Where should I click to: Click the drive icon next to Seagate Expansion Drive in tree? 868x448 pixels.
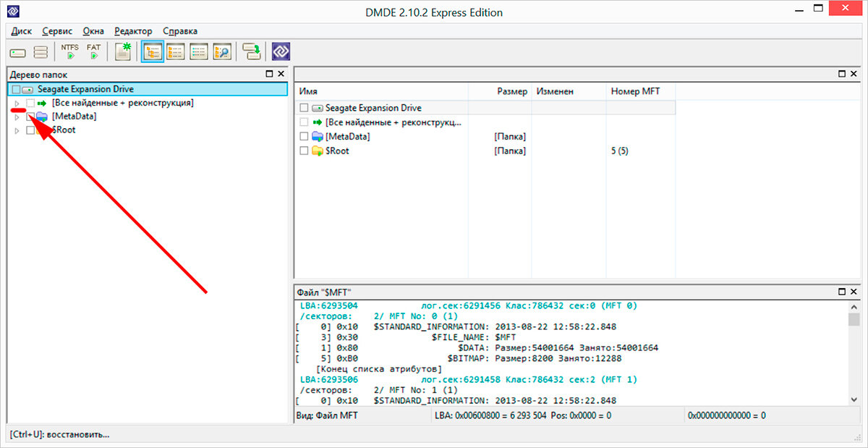pyautogui.click(x=28, y=89)
